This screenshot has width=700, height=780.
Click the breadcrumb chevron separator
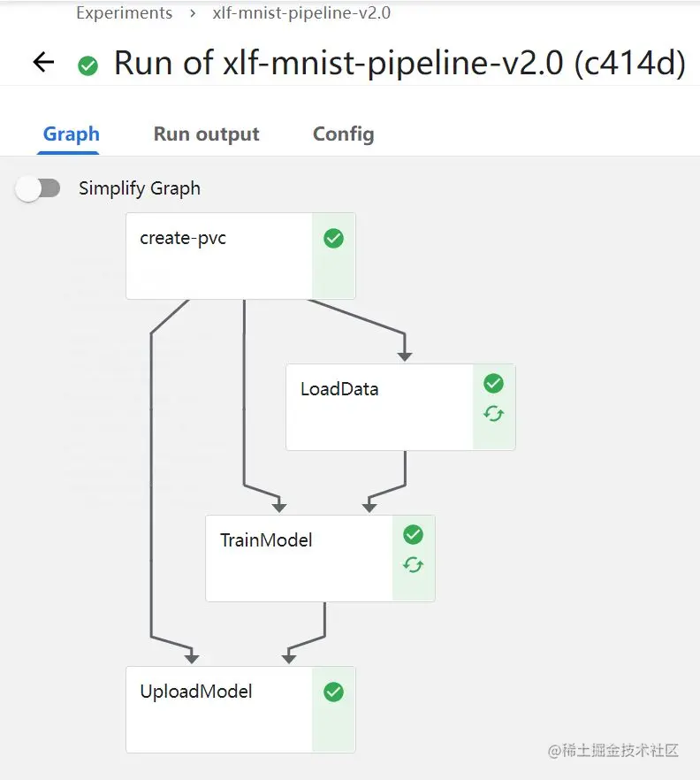tap(192, 13)
